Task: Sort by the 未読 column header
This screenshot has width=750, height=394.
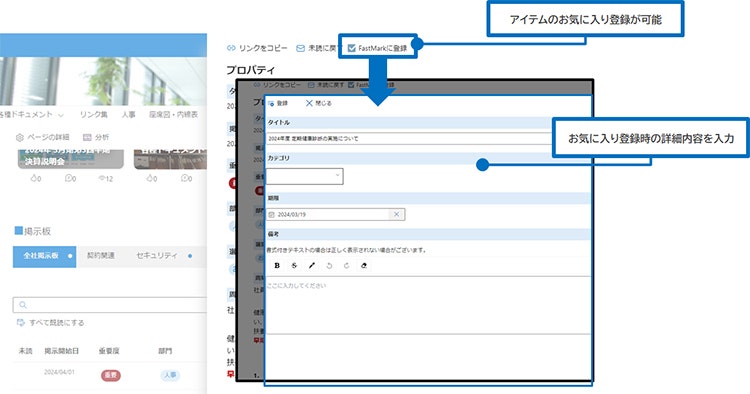Action: [25, 351]
